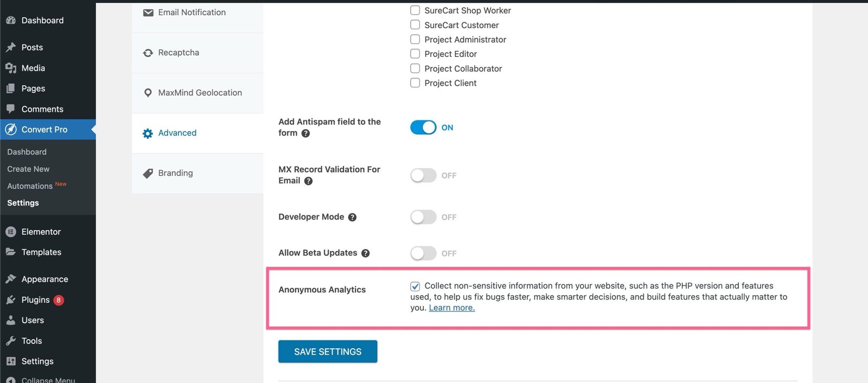Turn off the Antispam field toggle
Image resolution: width=868 pixels, height=383 pixels.
click(423, 127)
